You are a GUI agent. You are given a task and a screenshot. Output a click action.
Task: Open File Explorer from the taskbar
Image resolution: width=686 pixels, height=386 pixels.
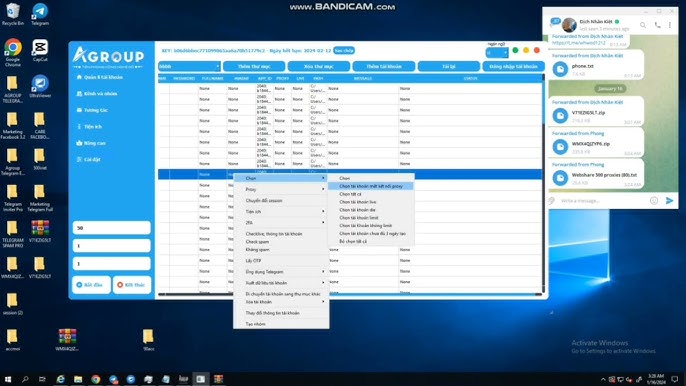tap(78, 379)
